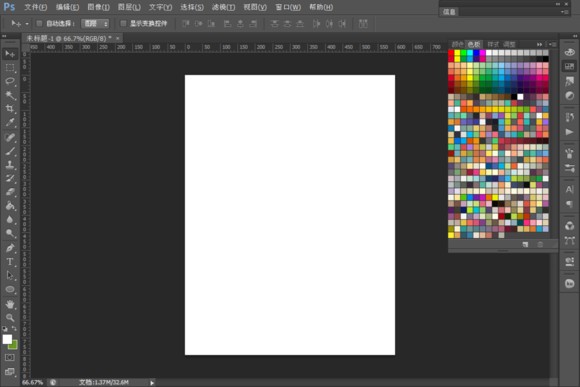This screenshot has width=580, height=387.
Task: Open the Swatches panel flyout menu
Action: click(552, 44)
